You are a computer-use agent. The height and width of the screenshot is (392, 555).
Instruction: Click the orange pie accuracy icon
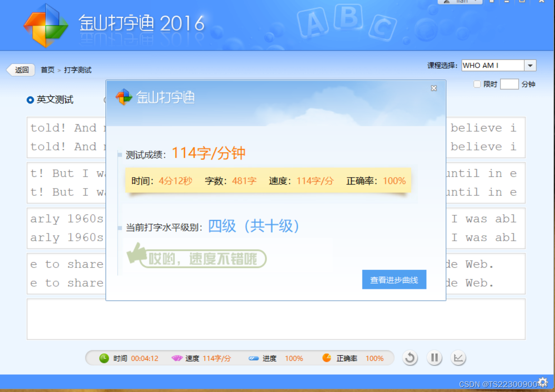pyautogui.click(x=327, y=358)
